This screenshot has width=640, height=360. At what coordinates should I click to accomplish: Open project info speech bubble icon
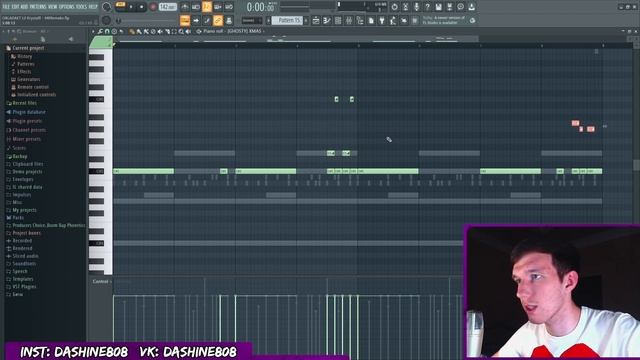pos(460,7)
